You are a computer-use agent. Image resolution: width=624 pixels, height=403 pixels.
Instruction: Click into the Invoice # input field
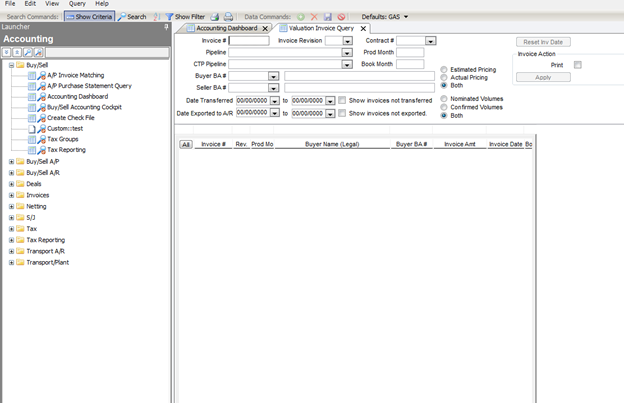pyautogui.click(x=249, y=41)
